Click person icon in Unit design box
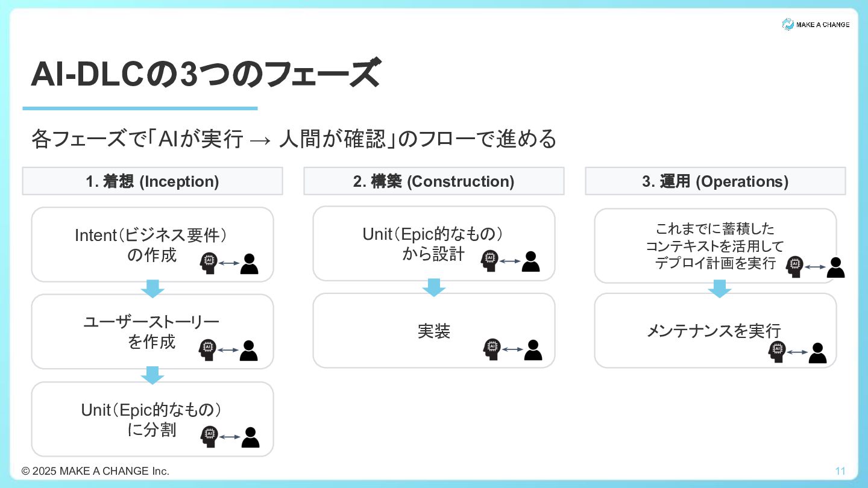Image resolution: width=868 pixels, height=488 pixels. click(530, 261)
